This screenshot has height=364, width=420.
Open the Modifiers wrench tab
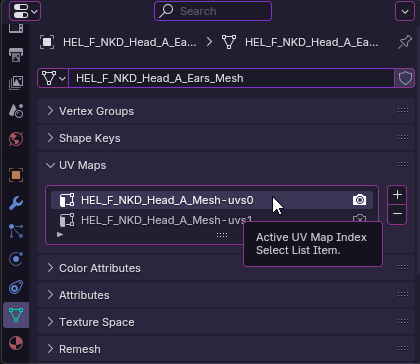(16, 203)
